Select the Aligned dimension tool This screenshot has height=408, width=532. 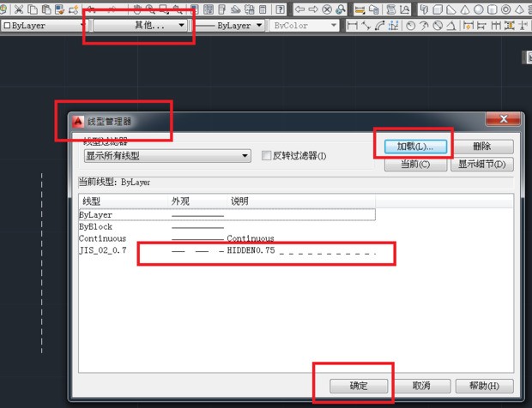pos(366,26)
